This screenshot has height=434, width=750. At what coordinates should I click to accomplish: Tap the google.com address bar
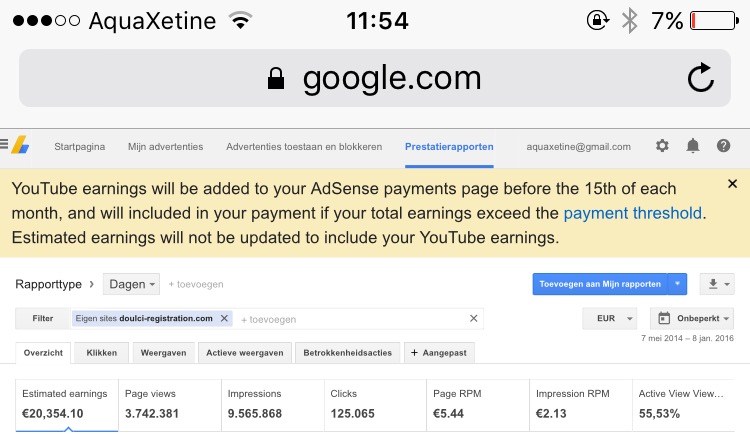pos(375,78)
